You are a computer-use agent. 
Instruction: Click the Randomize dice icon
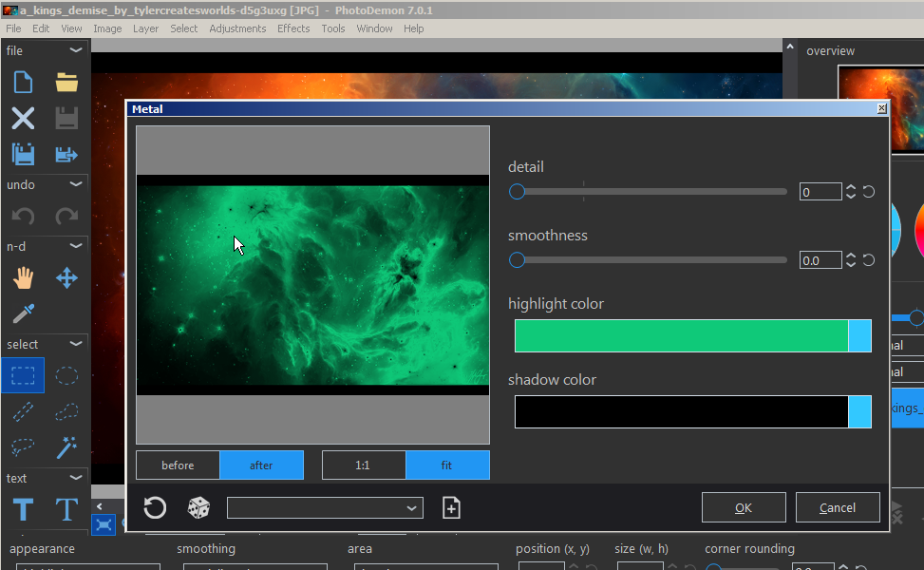coord(198,507)
